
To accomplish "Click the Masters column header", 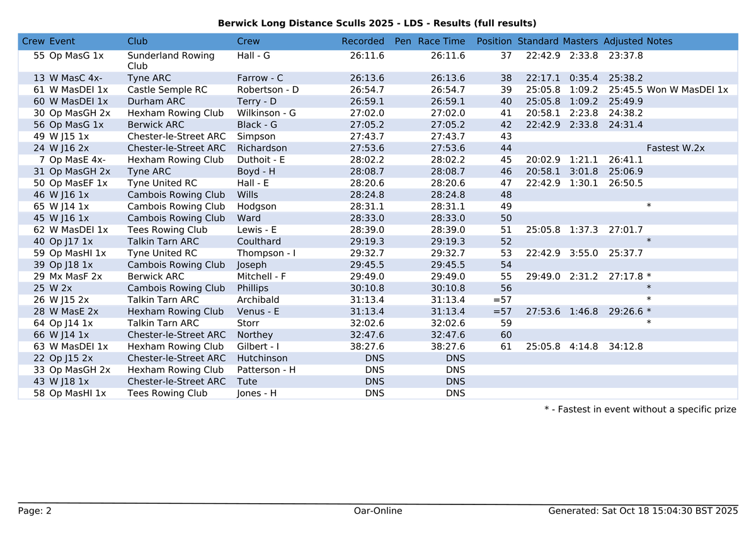I will click(580, 41).
